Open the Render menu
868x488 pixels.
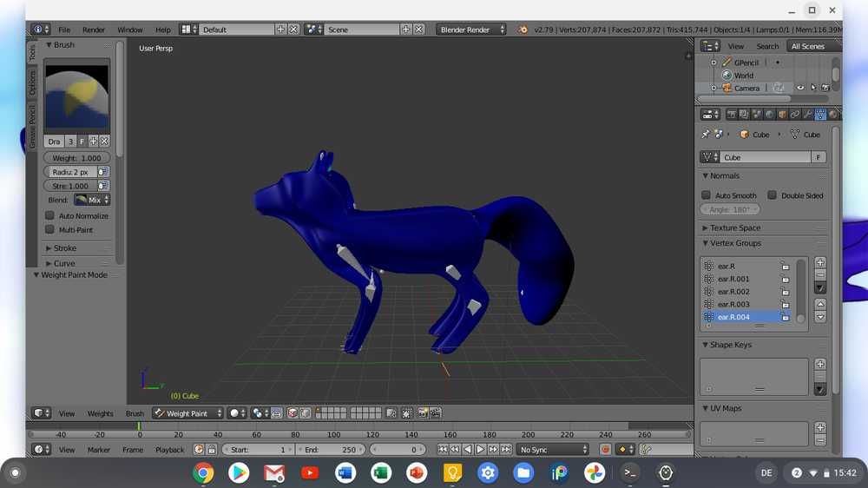pyautogui.click(x=94, y=30)
